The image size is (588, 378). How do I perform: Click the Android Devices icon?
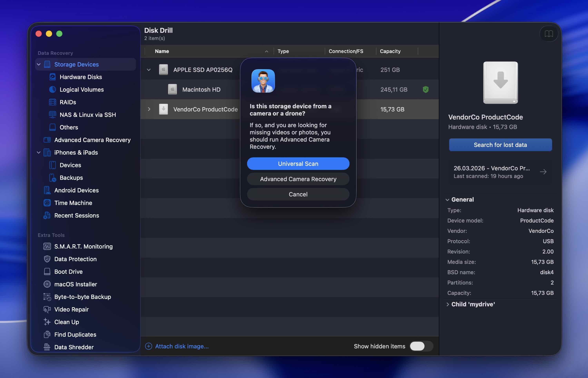pos(47,190)
